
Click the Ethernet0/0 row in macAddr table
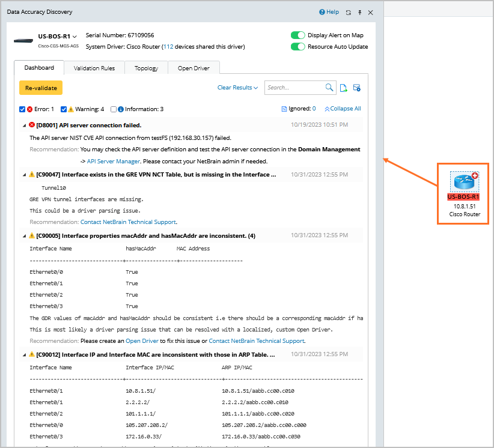point(84,272)
